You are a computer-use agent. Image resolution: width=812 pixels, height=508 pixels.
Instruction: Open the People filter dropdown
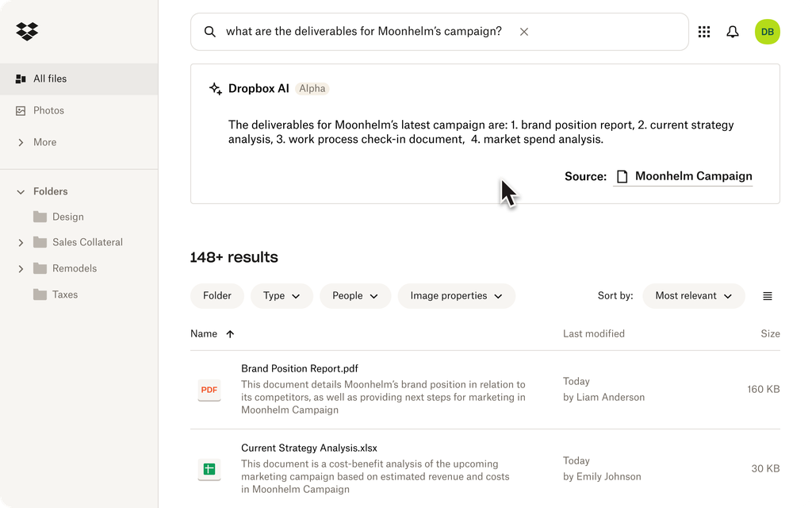355,295
